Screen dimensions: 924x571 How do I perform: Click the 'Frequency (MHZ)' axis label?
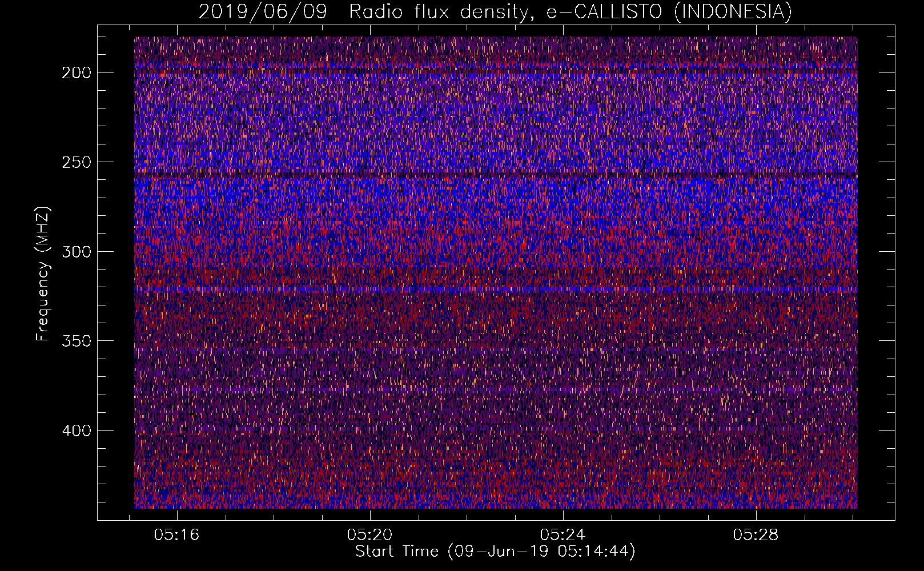(43, 274)
